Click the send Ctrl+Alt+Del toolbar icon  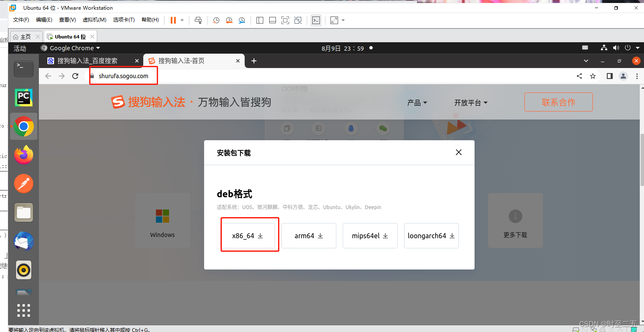[198, 20]
